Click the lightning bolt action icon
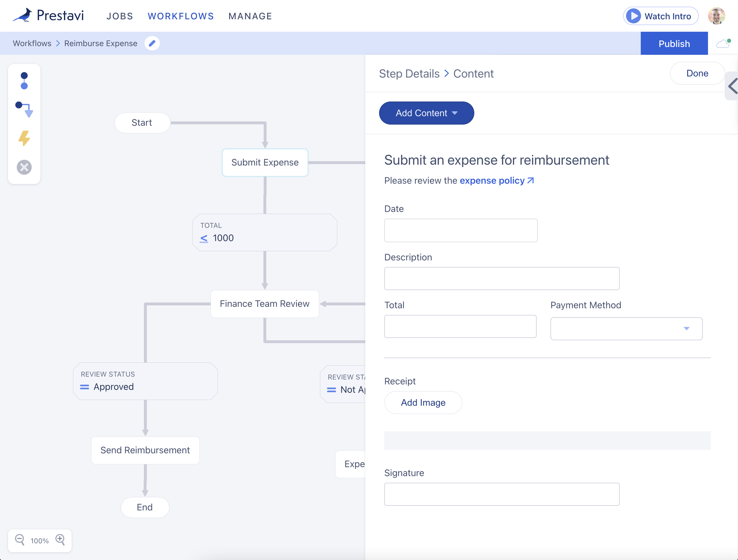This screenshot has height=560, width=738. click(24, 138)
